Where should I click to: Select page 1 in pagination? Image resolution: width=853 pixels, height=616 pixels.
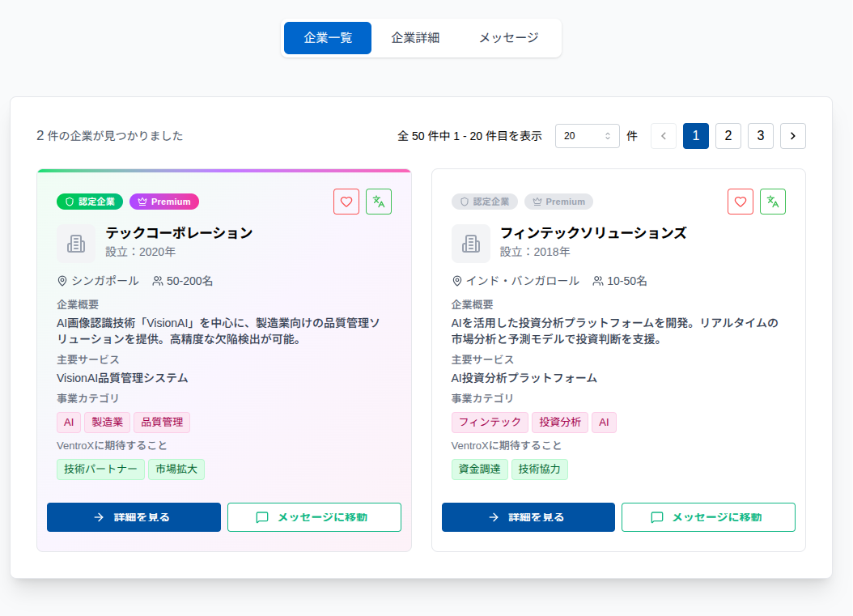[x=696, y=136]
